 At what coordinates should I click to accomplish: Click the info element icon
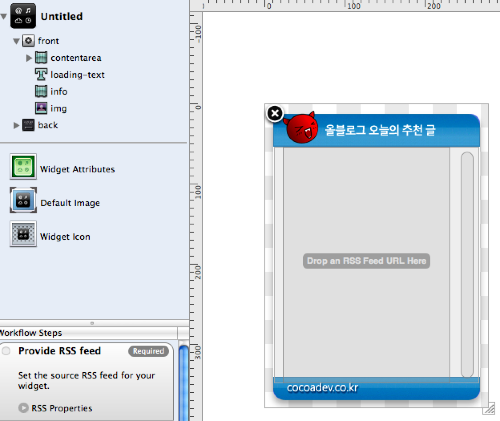pos(41,91)
